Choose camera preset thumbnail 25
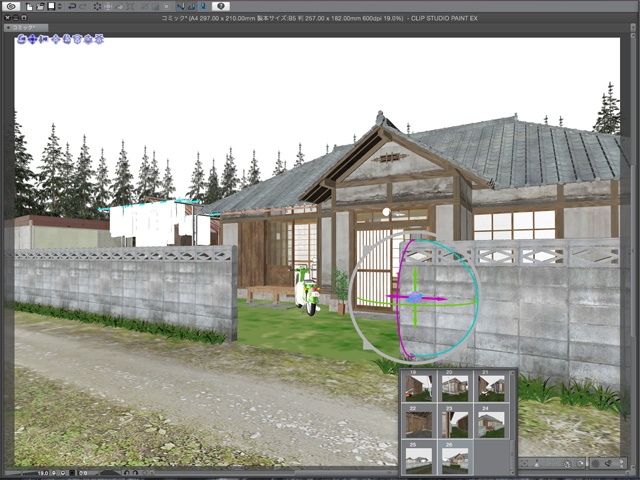This screenshot has height=480, width=640. [x=418, y=457]
